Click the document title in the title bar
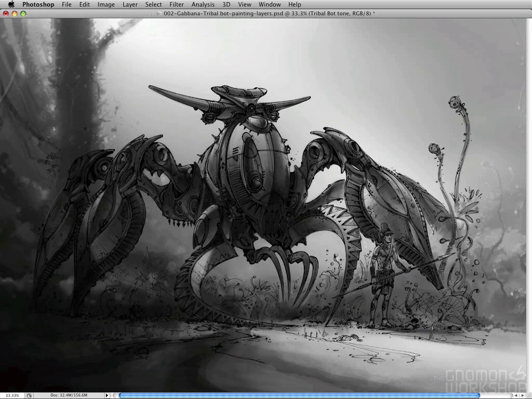The width and height of the screenshot is (532, 399). tap(270, 14)
